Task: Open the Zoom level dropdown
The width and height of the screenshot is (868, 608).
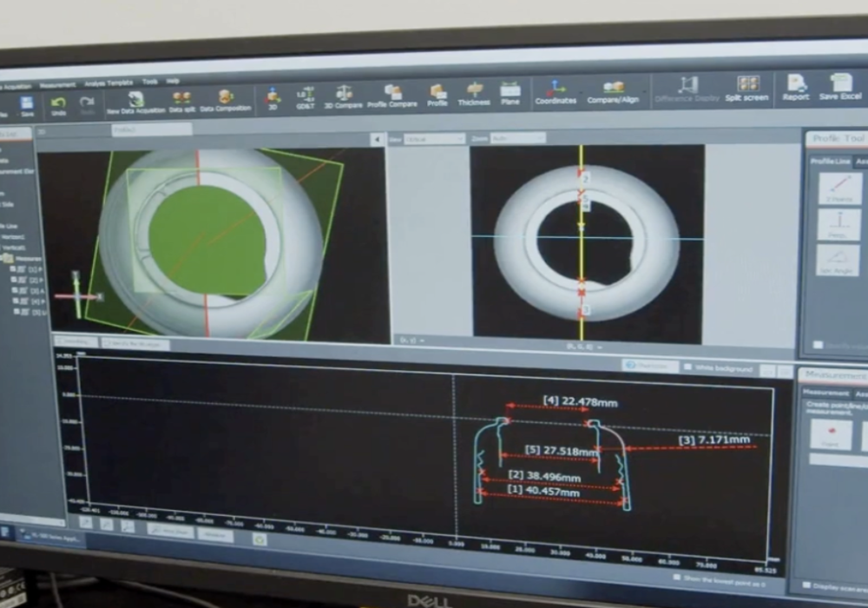Action: tap(518, 138)
